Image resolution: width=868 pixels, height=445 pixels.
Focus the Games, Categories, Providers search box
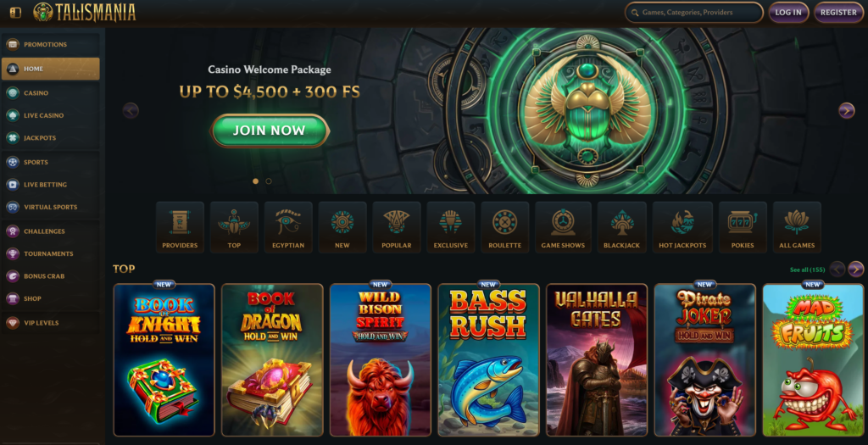[x=694, y=12]
